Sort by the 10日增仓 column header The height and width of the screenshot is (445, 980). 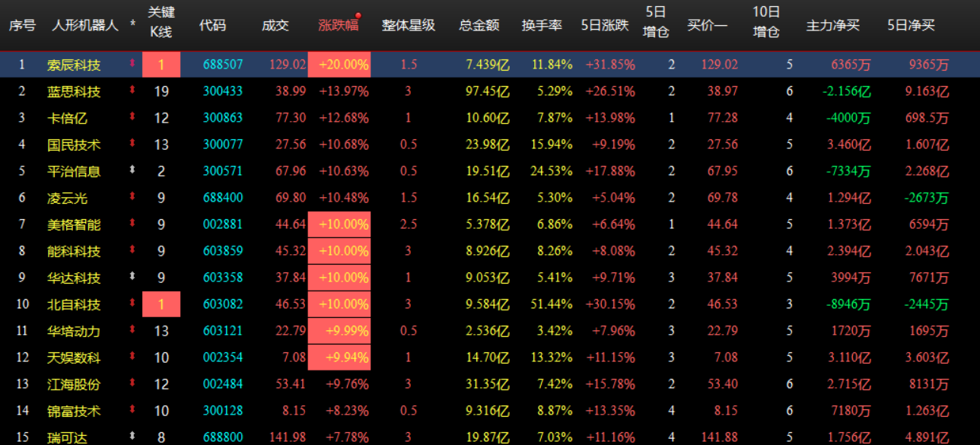pyautogui.click(x=766, y=22)
